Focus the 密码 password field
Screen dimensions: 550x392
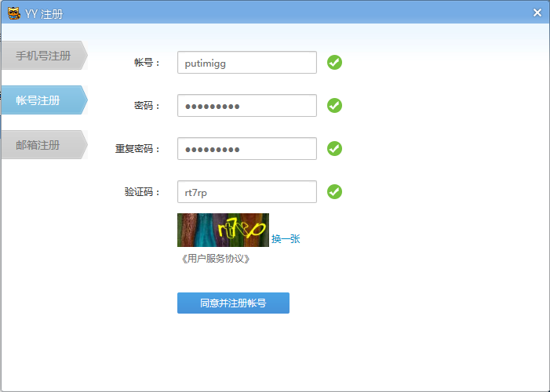pos(247,106)
